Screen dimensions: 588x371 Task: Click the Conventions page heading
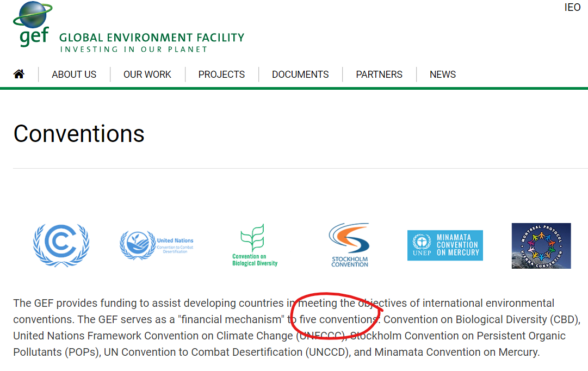click(79, 133)
